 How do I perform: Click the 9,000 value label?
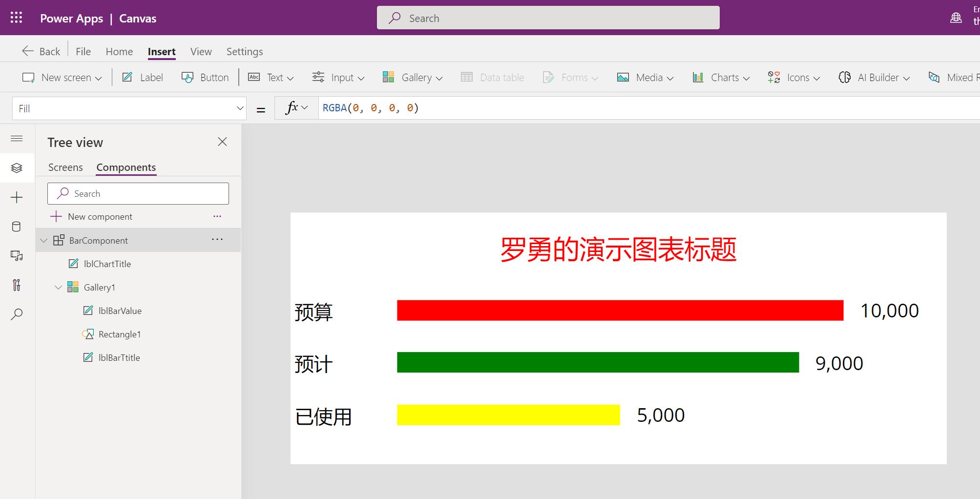[839, 363]
